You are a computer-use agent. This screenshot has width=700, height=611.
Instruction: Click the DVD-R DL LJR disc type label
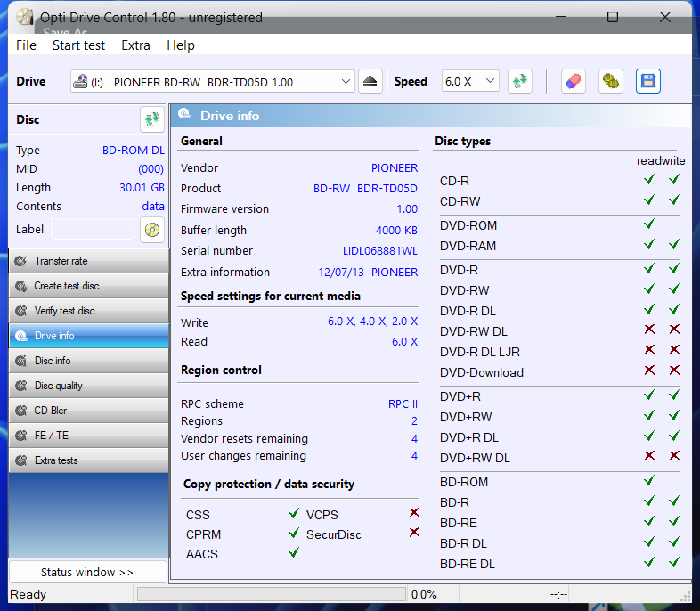coord(479,352)
